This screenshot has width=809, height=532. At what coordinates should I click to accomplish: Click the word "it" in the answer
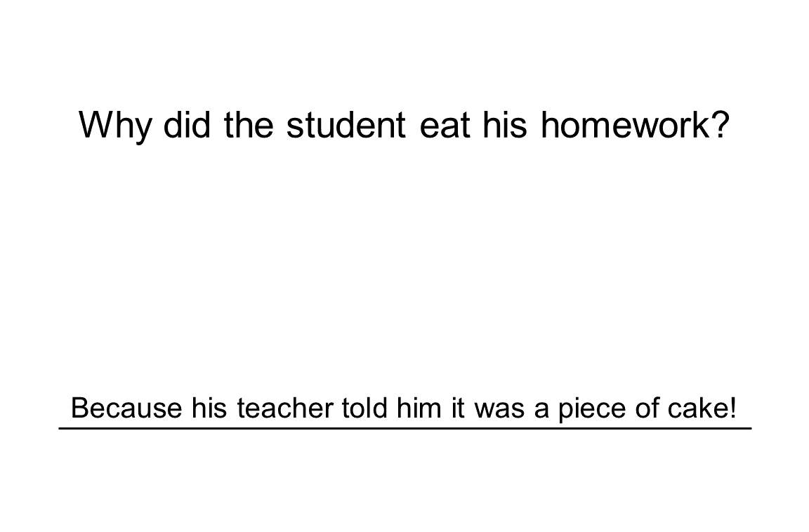[x=458, y=408]
